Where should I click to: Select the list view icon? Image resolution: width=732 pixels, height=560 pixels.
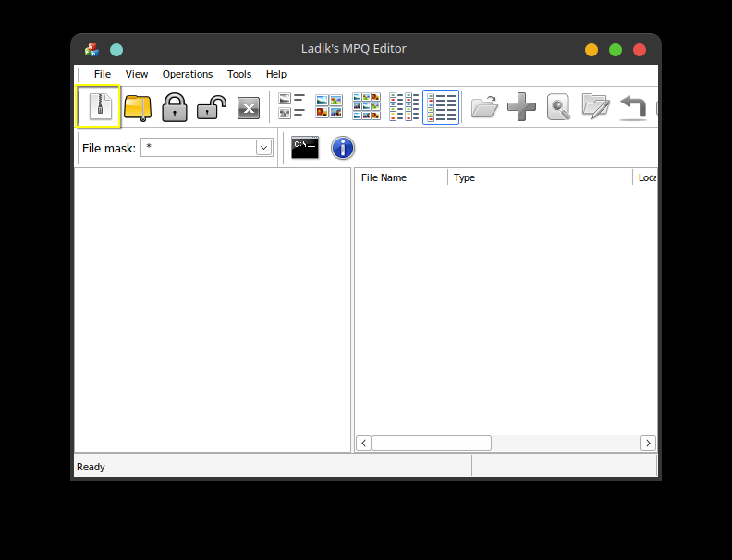[x=403, y=107]
